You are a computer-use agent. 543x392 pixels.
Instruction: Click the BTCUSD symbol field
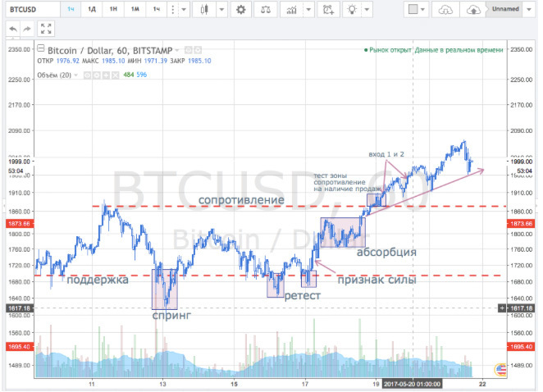[33, 9]
